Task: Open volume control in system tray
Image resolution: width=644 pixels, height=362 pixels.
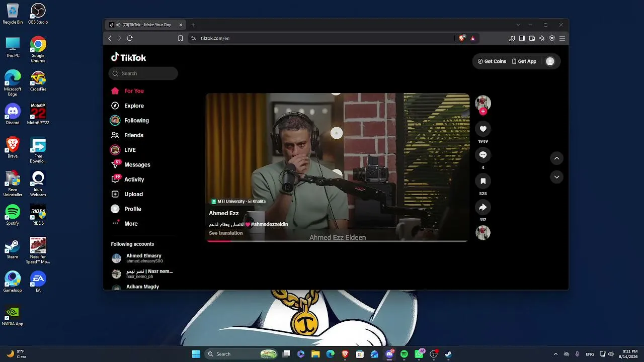Action: click(611, 354)
